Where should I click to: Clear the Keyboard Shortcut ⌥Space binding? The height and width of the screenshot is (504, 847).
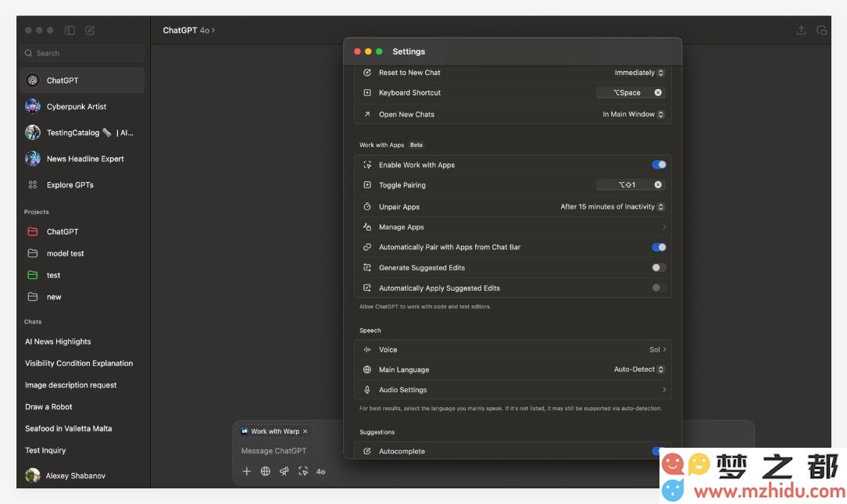pyautogui.click(x=658, y=92)
